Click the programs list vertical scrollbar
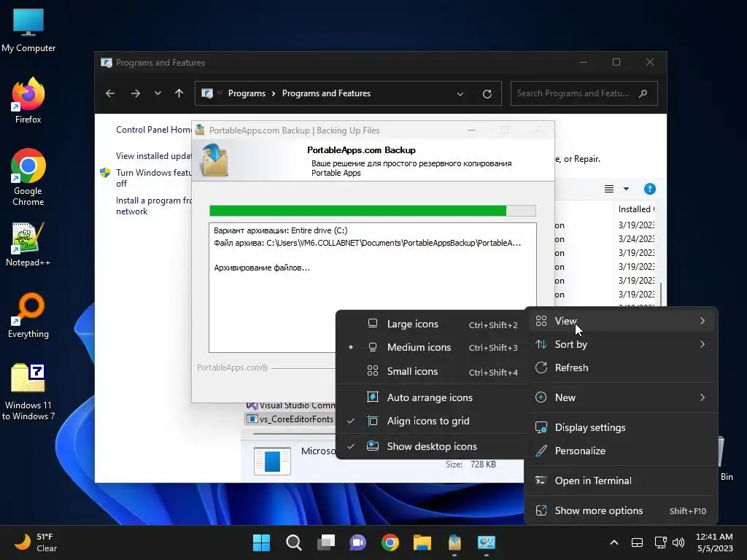The image size is (747, 560). tap(661, 293)
